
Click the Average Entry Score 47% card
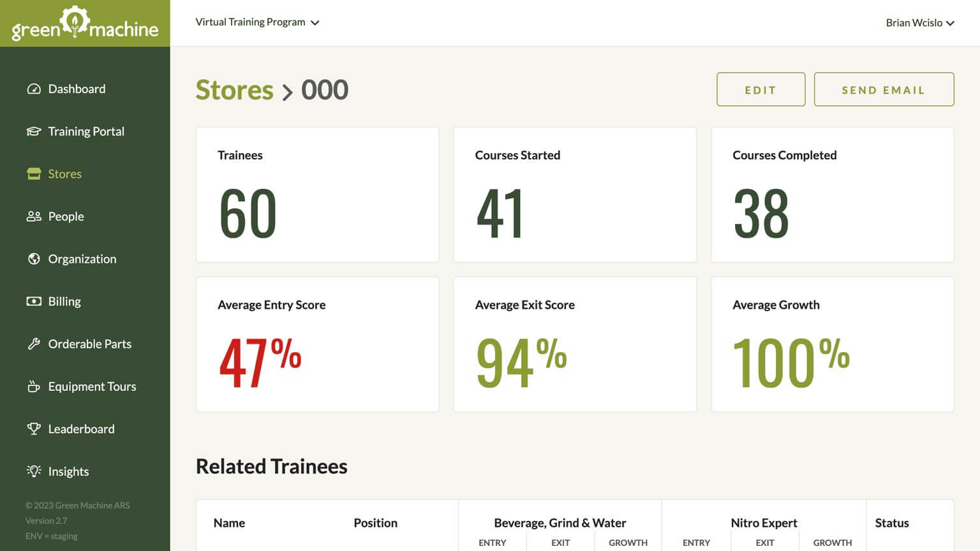point(317,344)
